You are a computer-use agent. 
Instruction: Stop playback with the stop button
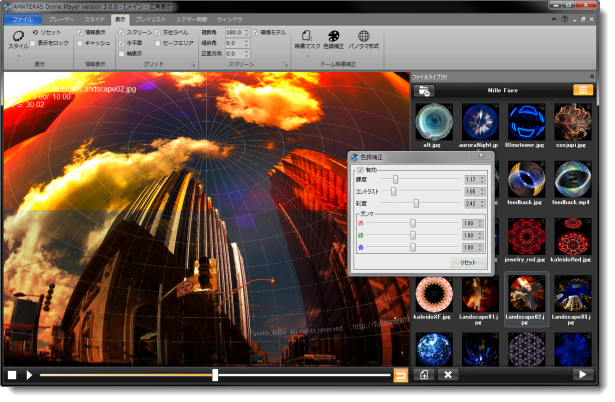click(x=12, y=375)
